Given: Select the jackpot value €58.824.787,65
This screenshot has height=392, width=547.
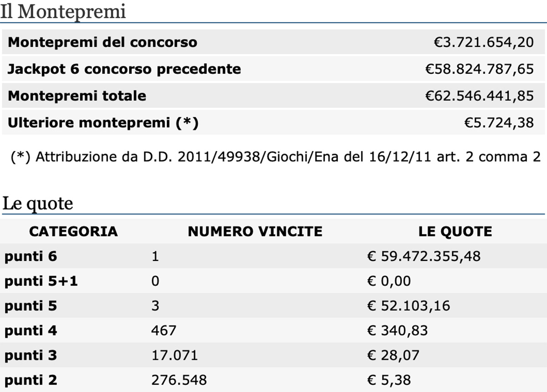Looking at the screenshot, I should pyautogui.click(x=480, y=69).
